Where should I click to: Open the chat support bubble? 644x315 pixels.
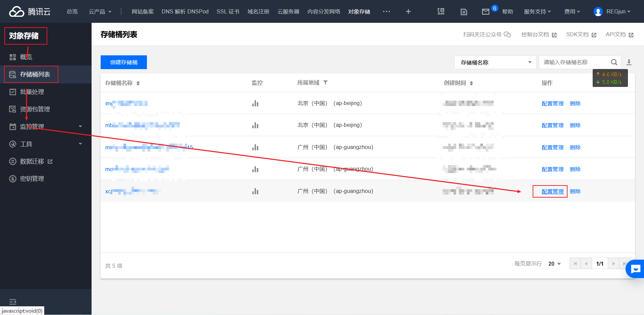[635, 269]
